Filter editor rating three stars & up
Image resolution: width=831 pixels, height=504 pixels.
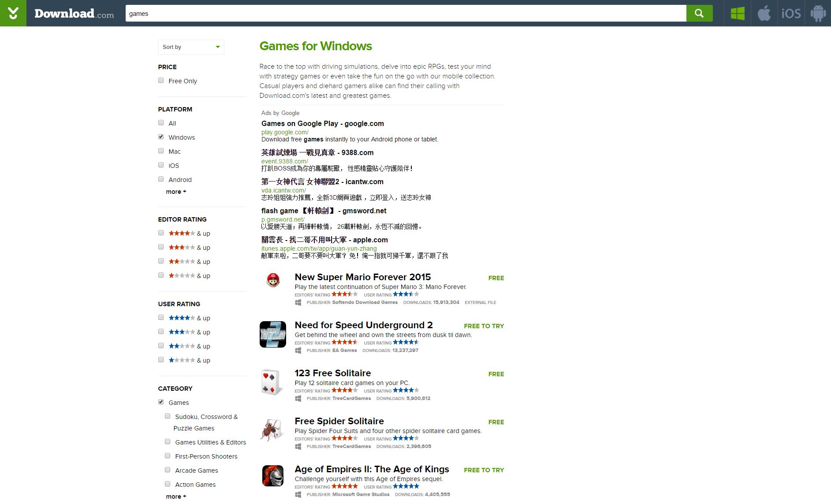click(x=161, y=247)
